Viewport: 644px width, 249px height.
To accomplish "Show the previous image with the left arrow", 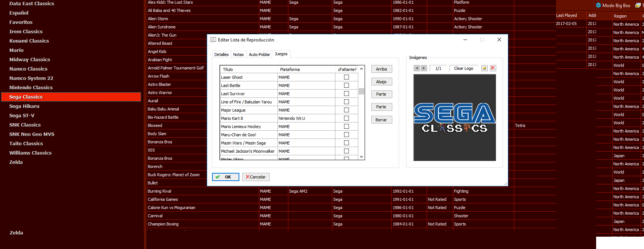I will (417, 68).
